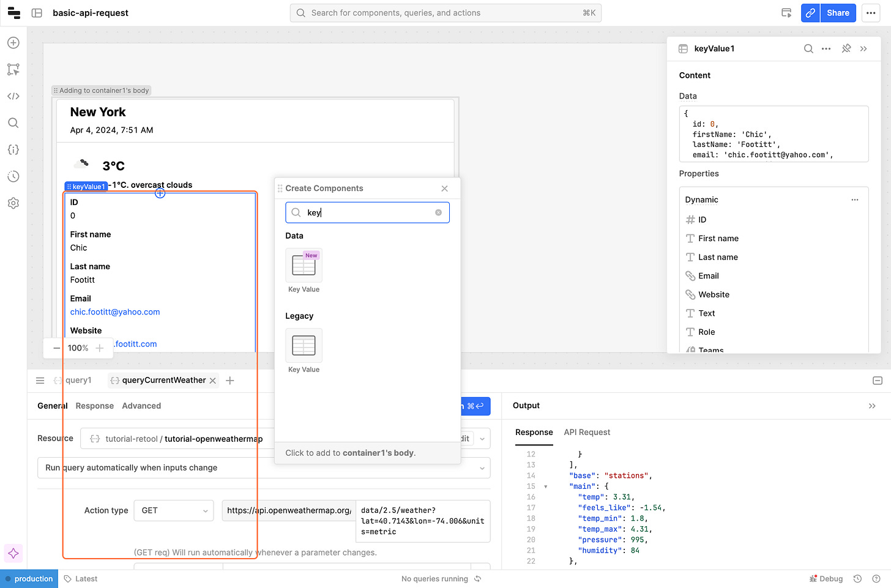Open the top bar three-dot more menu

tap(871, 13)
